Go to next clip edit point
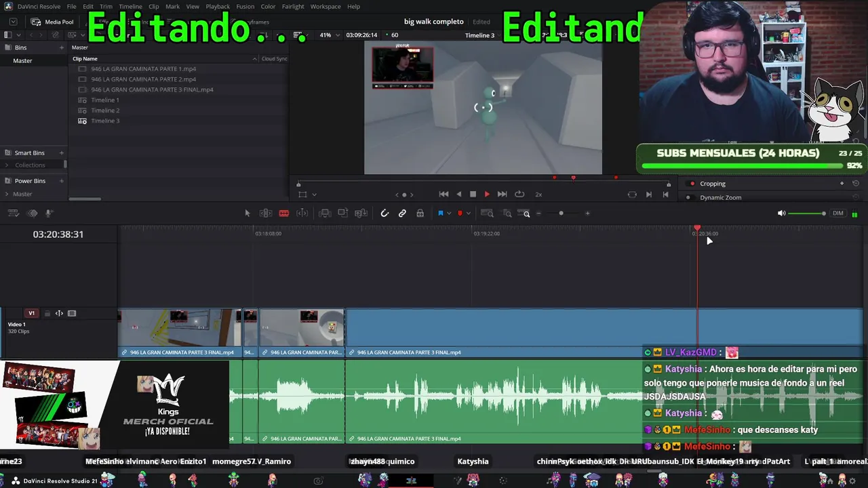868x488 pixels. 649,195
